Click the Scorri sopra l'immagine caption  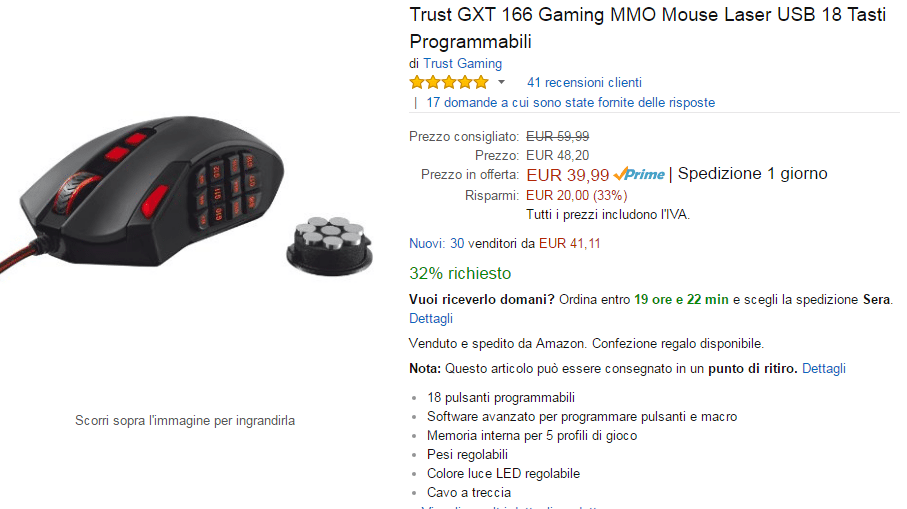coord(185,421)
